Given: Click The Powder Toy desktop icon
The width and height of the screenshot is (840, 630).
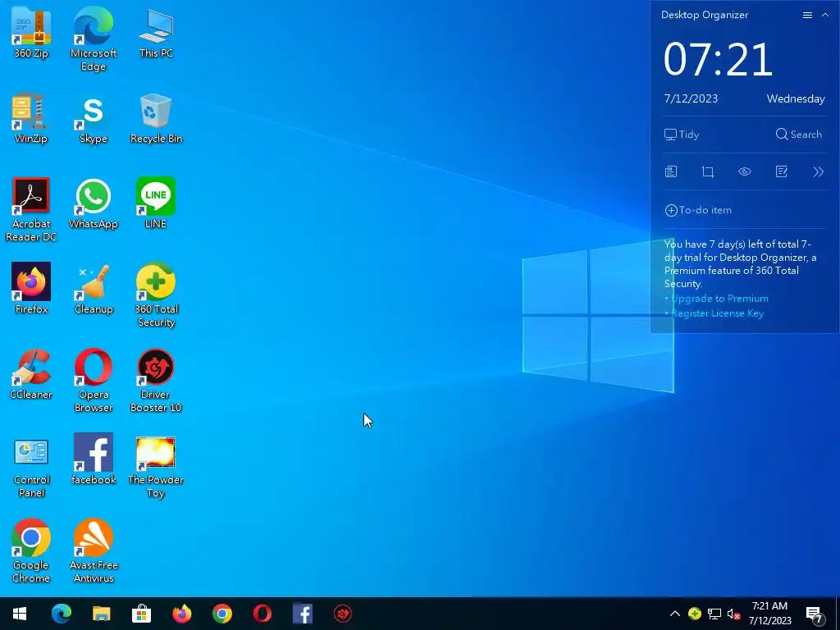Looking at the screenshot, I should point(156,466).
